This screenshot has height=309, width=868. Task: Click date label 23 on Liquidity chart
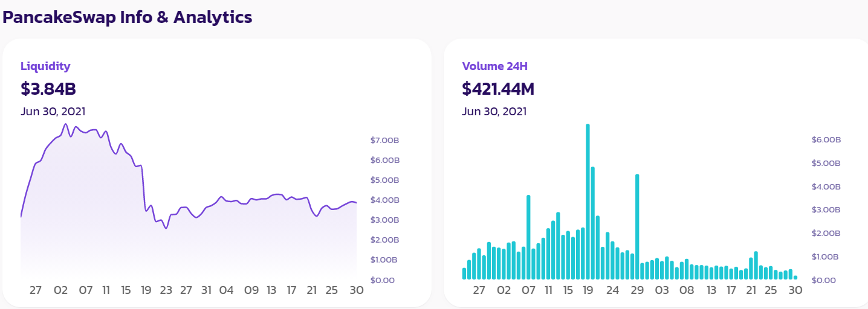166,290
